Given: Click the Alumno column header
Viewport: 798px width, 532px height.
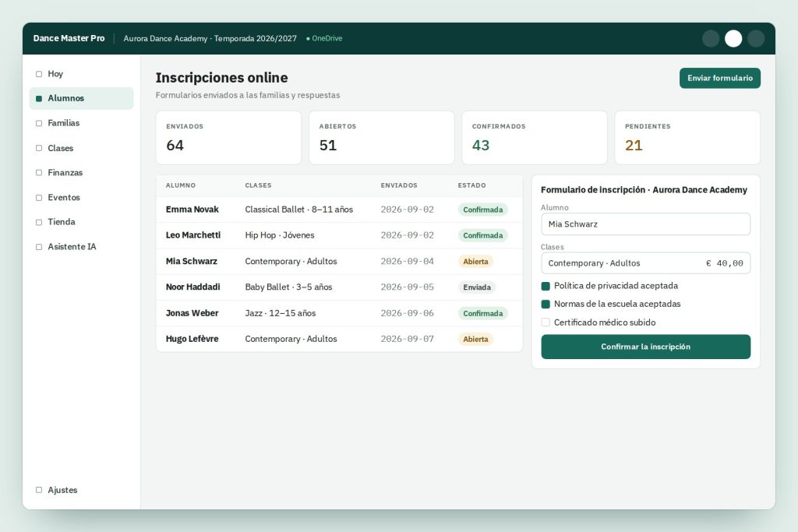Looking at the screenshot, I should coord(181,185).
